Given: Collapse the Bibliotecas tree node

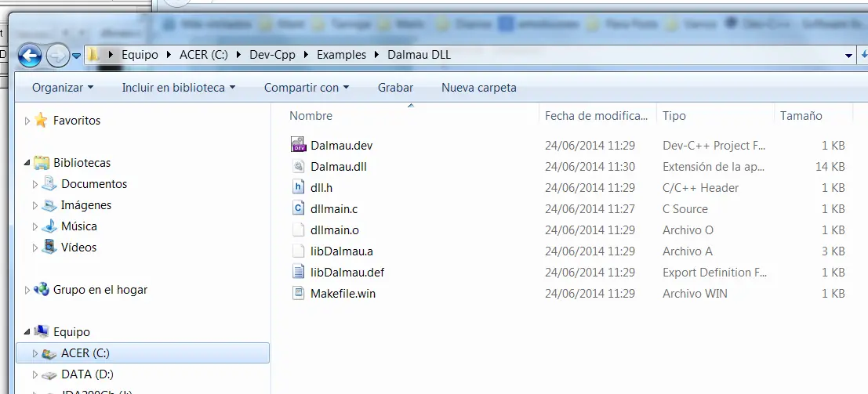Looking at the screenshot, I should (27, 163).
